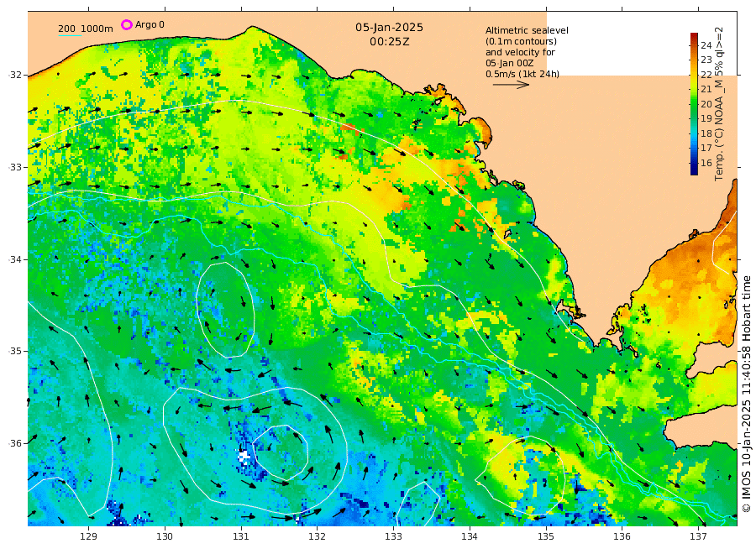Click the longitude axis label 130
Screen dimensions: 756x554
pyautogui.click(x=165, y=536)
